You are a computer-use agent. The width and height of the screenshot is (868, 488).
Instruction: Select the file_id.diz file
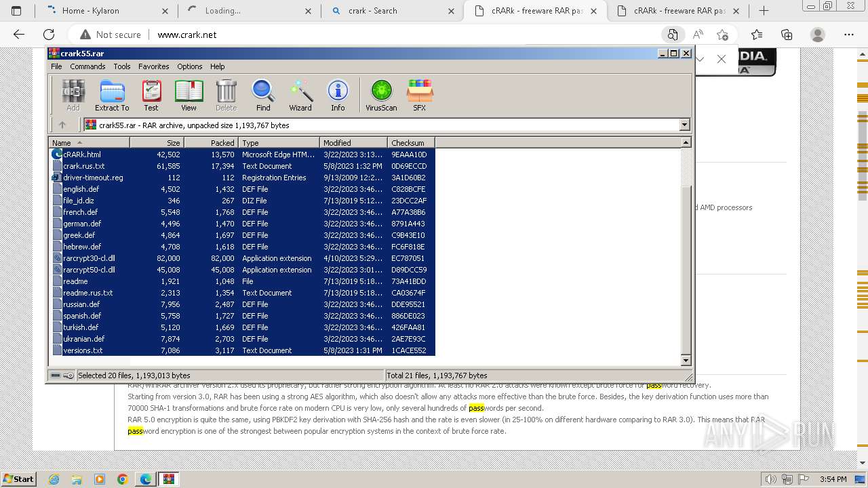click(x=79, y=201)
